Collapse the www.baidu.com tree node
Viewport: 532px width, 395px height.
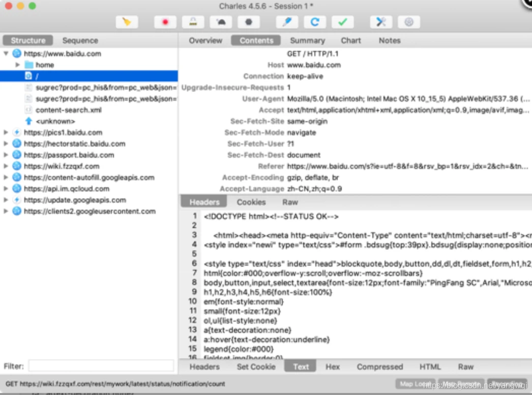click(x=6, y=53)
